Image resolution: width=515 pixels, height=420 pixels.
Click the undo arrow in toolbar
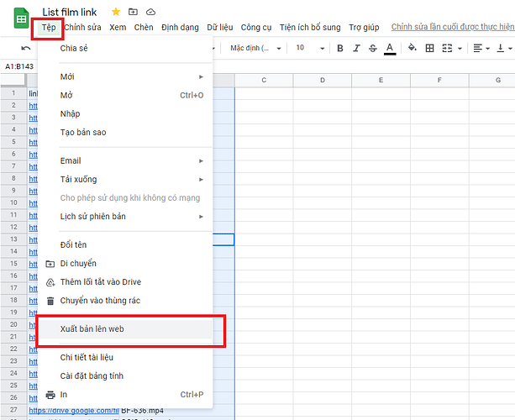coord(26,49)
